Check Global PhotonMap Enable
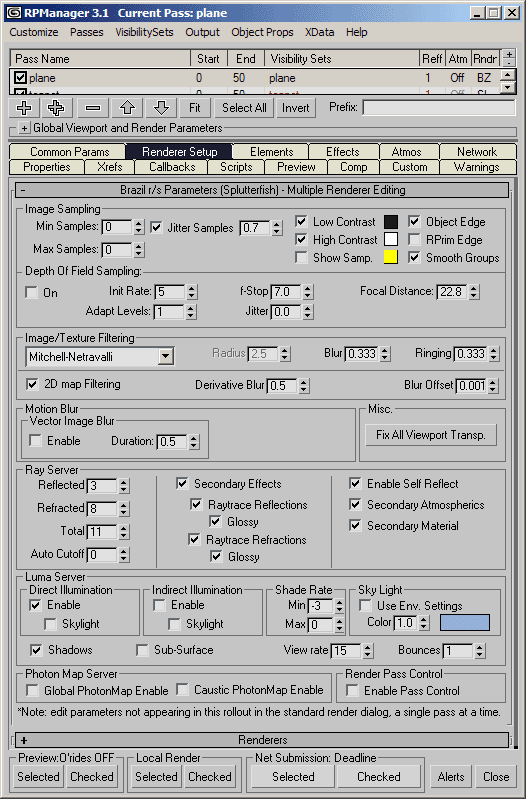The image size is (526, 799). tap(32, 690)
